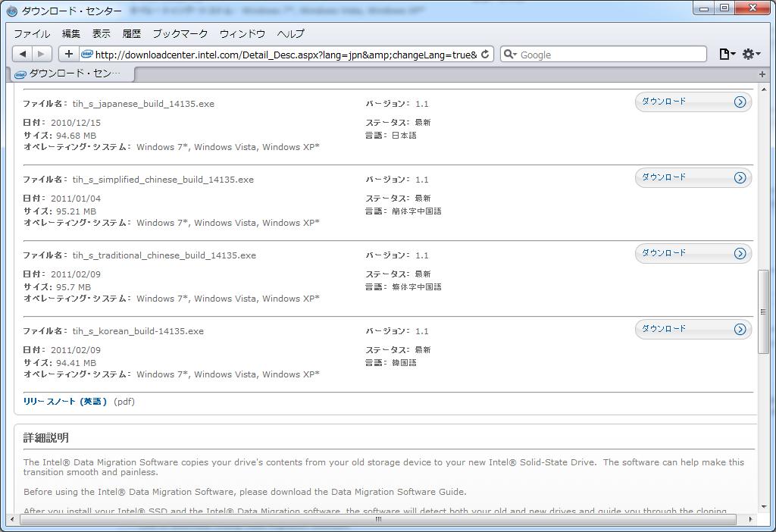Click the date 2010/12/15
Image resolution: width=776 pixels, height=532 pixels.
tap(76, 123)
